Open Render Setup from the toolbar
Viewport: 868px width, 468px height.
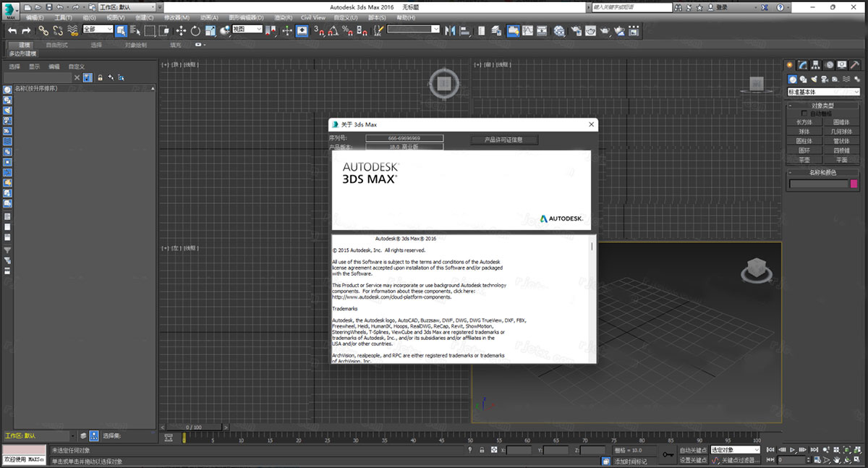click(x=576, y=31)
